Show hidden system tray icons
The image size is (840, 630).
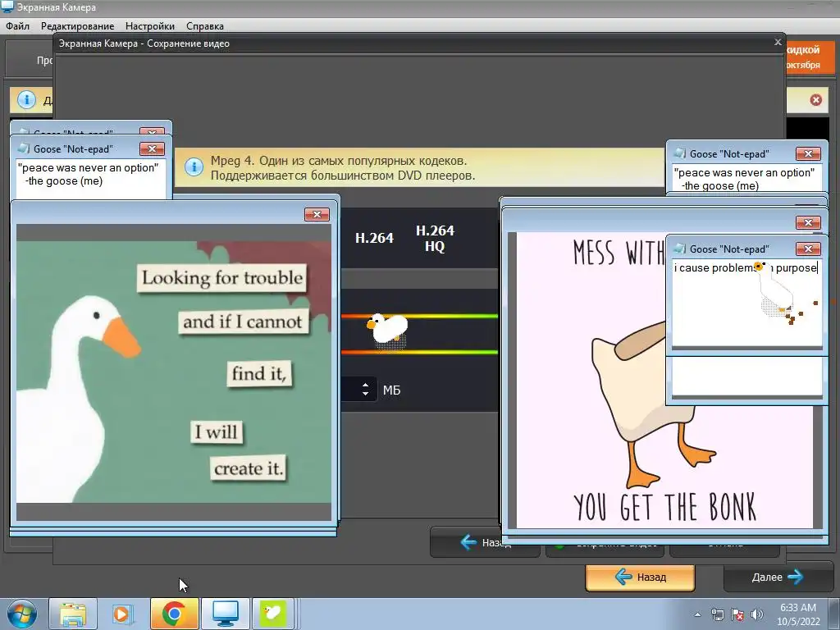point(697,614)
